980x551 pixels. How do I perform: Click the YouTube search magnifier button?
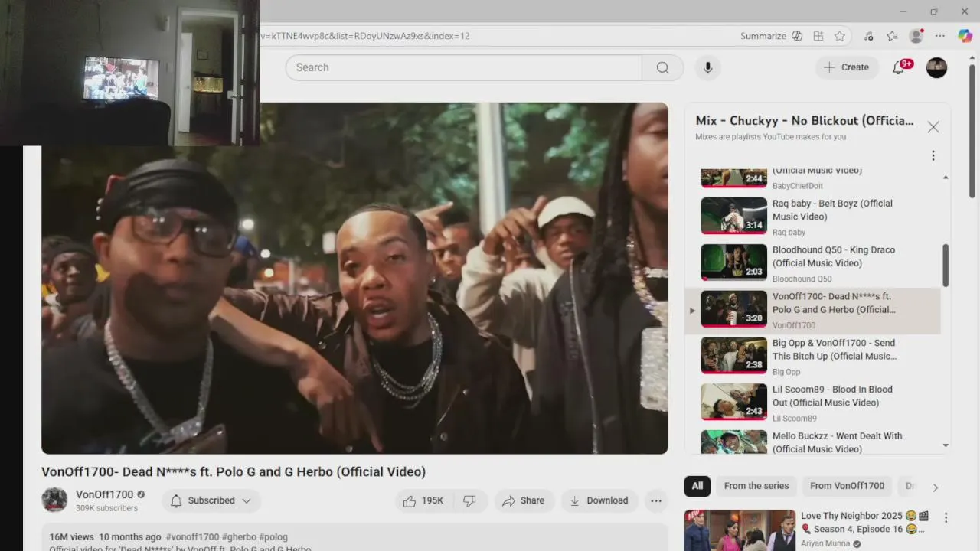[662, 67]
